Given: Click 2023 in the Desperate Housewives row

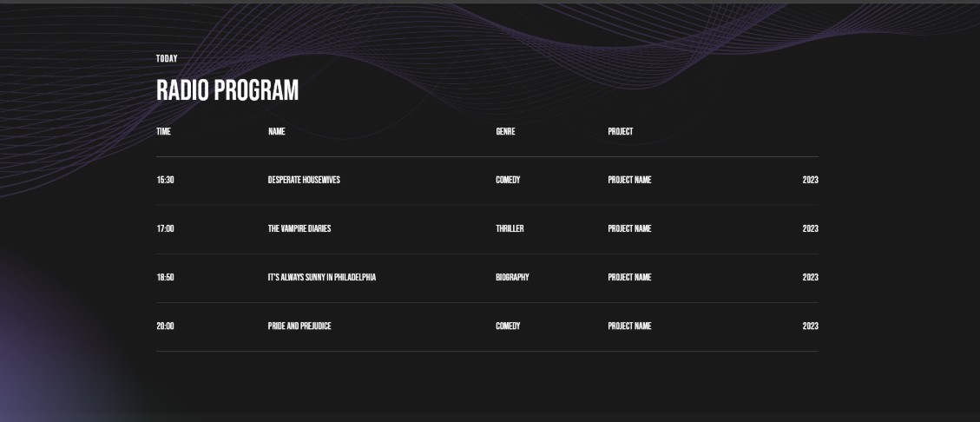Looking at the screenshot, I should (810, 180).
